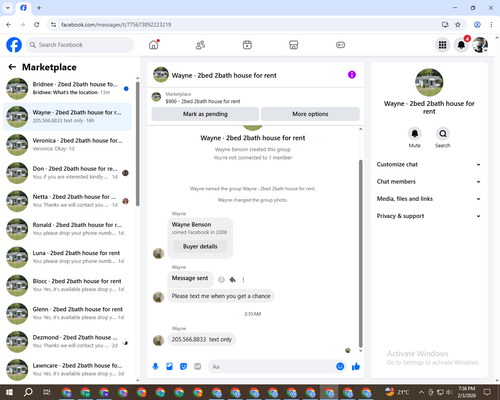Open the Marketplace storefront icon
This screenshot has width=500, height=400.
[293, 45]
